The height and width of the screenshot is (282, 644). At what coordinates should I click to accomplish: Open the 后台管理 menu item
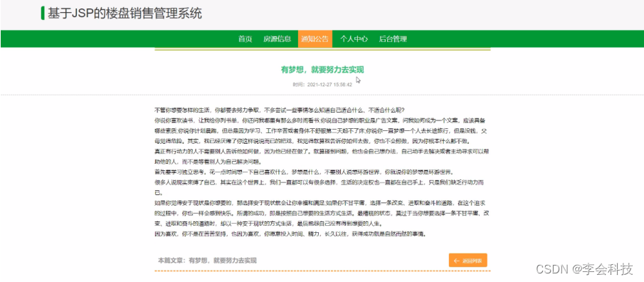pos(393,39)
